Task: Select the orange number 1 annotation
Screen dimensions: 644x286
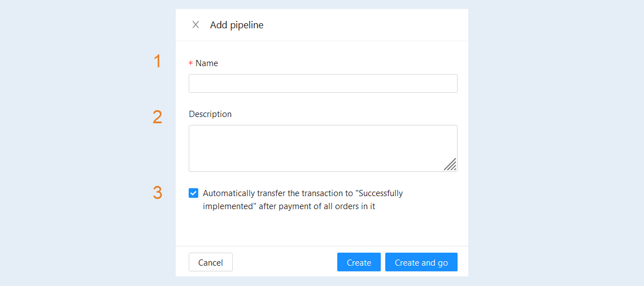Action: click(x=157, y=61)
